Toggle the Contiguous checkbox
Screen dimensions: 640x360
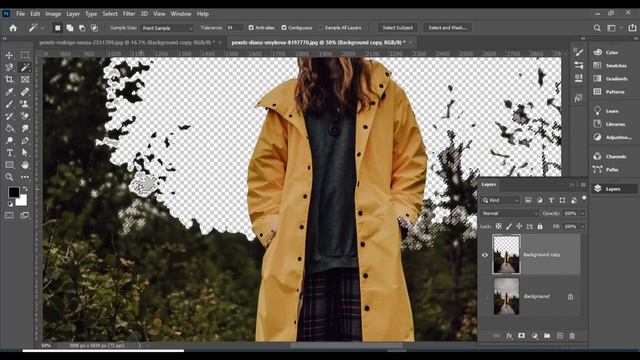click(x=284, y=28)
